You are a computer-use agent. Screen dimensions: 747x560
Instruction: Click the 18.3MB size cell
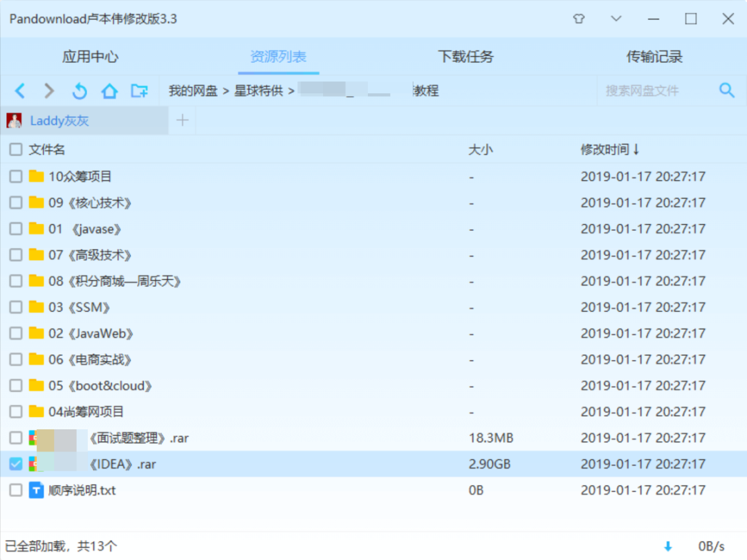click(490, 438)
